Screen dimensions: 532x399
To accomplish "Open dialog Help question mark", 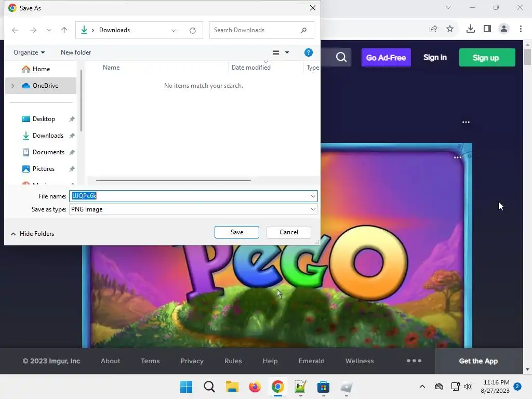I will coord(309,52).
